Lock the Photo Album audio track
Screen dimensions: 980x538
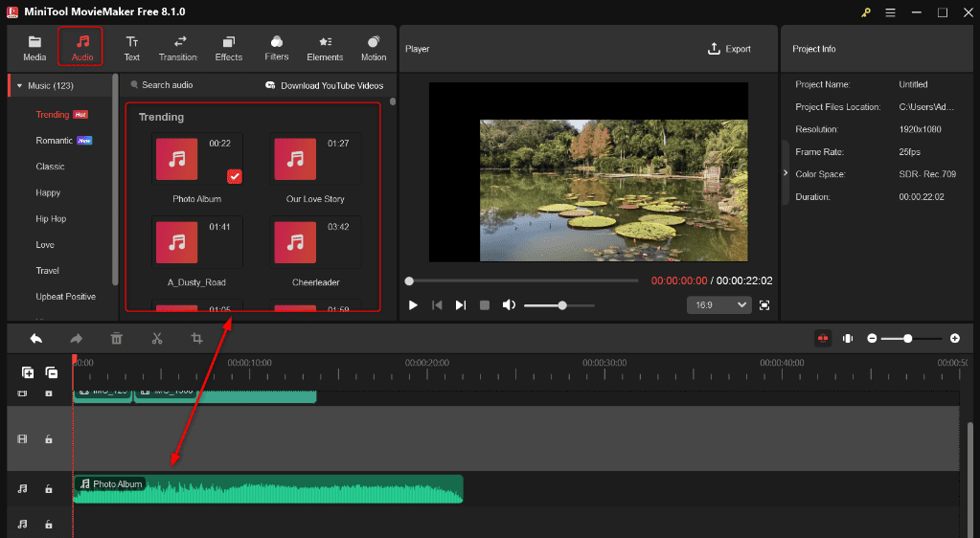click(x=49, y=489)
